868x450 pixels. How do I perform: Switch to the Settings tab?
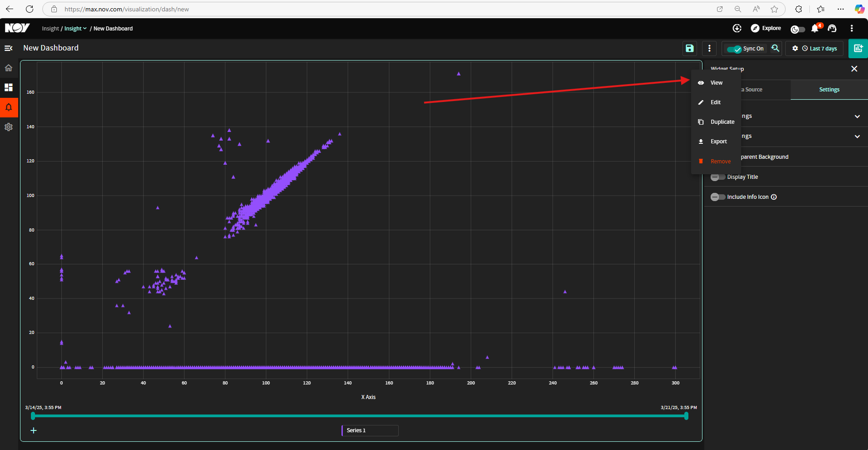[x=829, y=90]
